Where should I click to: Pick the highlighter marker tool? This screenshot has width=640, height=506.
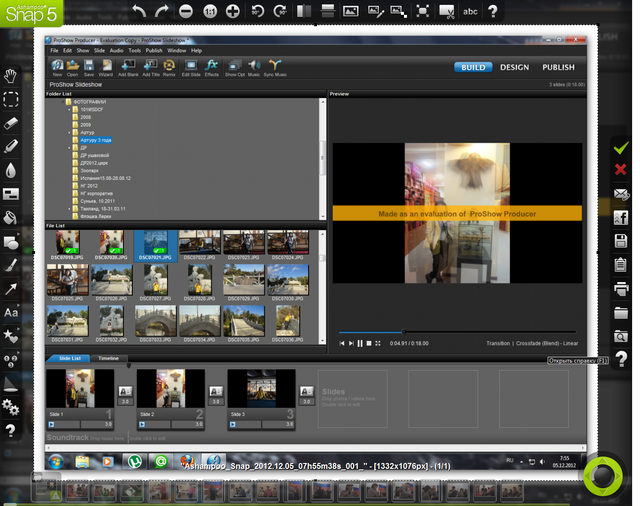point(11,146)
